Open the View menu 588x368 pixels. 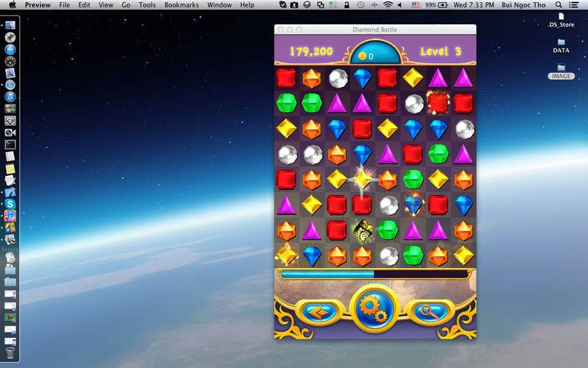coord(106,5)
